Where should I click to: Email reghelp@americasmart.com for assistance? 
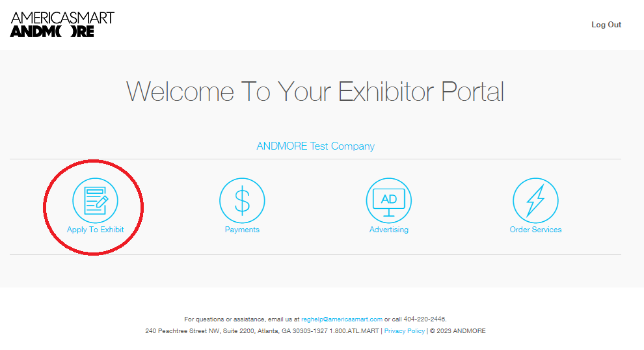click(342, 319)
